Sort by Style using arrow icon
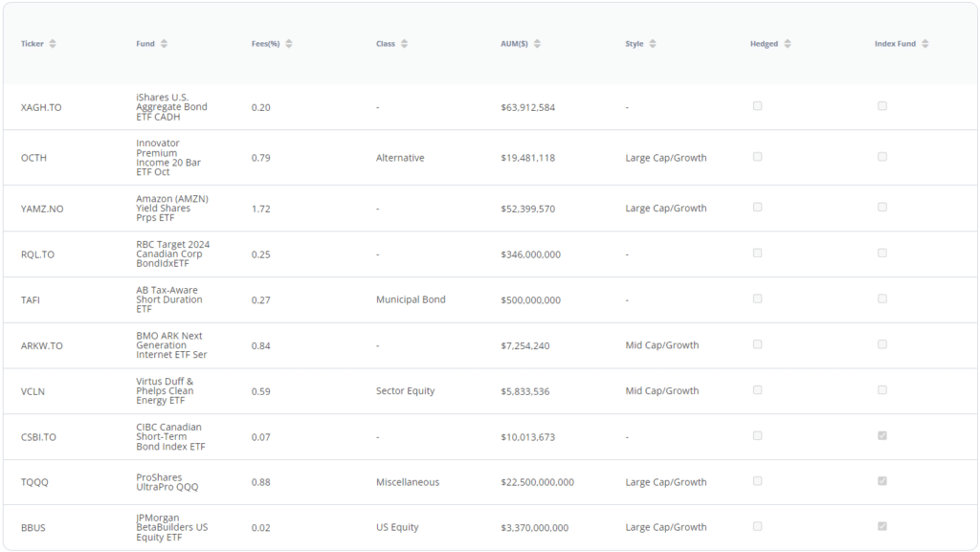The height and width of the screenshot is (552, 980). coord(653,44)
